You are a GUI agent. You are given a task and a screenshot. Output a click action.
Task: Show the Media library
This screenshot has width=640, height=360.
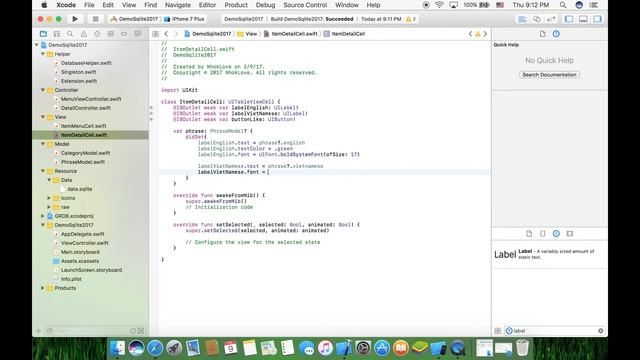point(570,233)
